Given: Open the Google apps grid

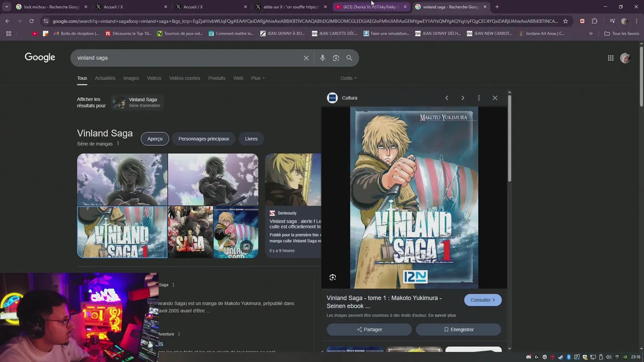Looking at the screenshot, I should [610, 58].
